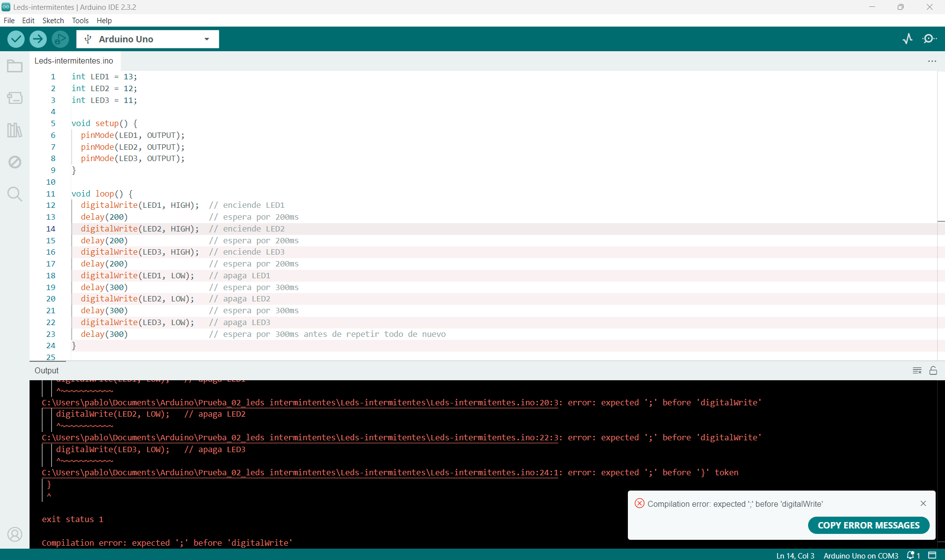Viewport: 945px width, 560px height.
Task: Start the debugger using the debug icon
Action: pos(60,39)
